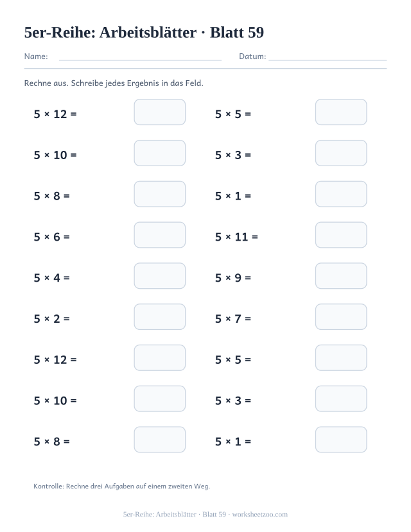The width and height of the screenshot is (411, 532).
Task: Click the second 5 × 12 answer box
Action: click(x=160, y=357)
